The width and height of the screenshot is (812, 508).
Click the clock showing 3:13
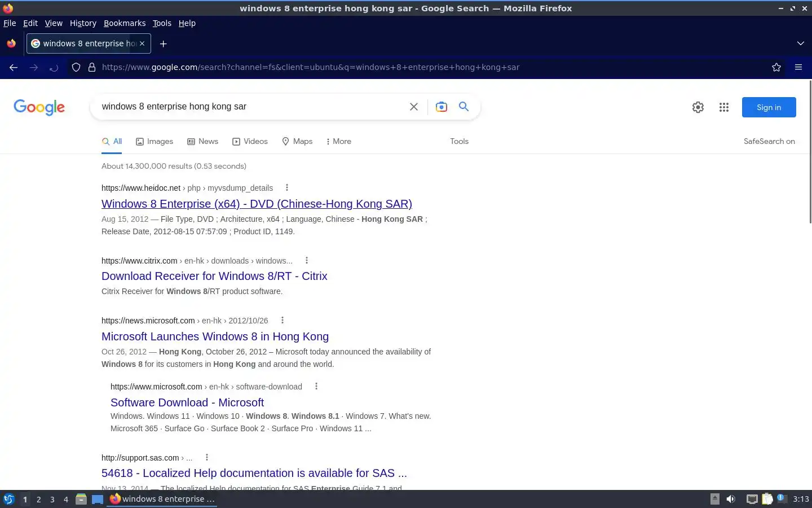click(801, 499)
